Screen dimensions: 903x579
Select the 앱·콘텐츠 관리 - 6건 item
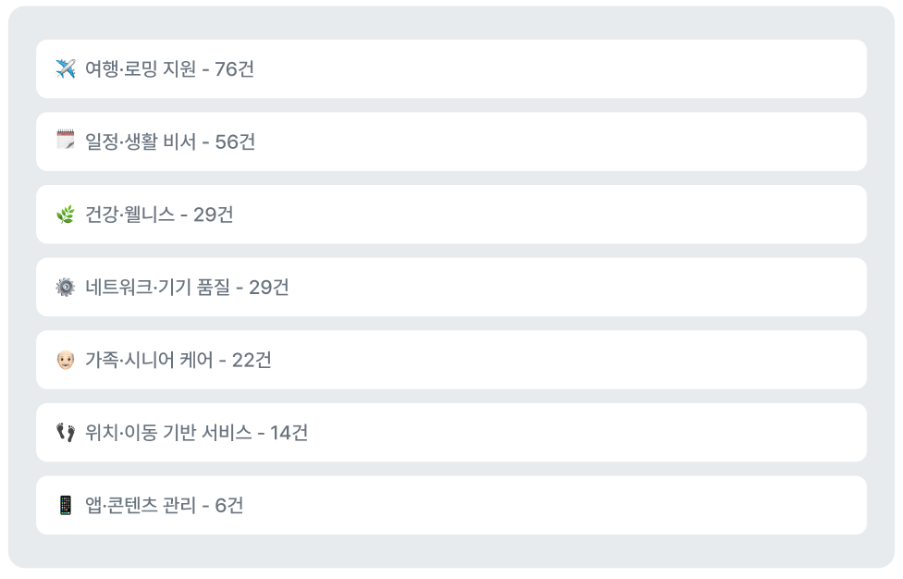point(451,505)
